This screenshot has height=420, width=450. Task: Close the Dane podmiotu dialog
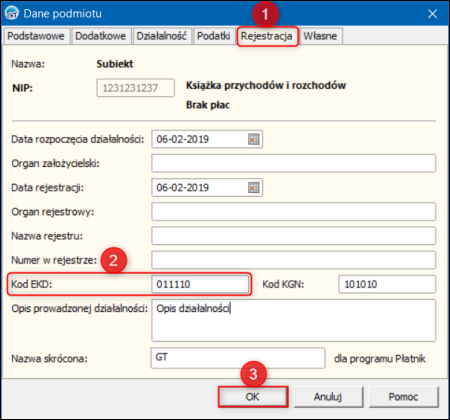click(432, 14)
